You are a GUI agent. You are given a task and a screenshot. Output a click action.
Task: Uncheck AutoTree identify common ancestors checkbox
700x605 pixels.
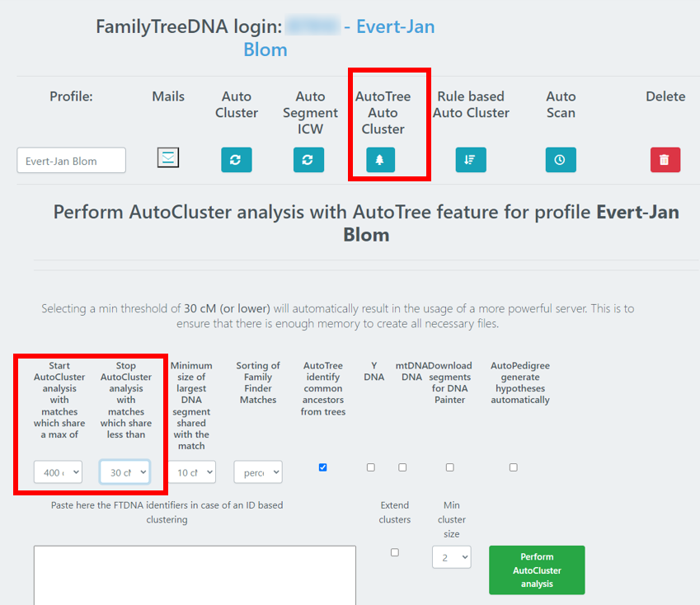click(322, 467)
